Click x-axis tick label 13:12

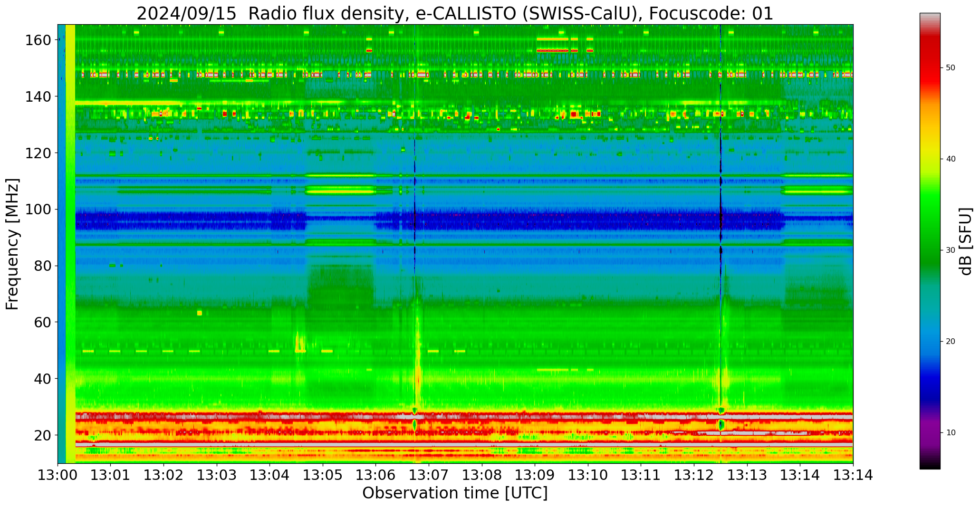click(x=694, y=475)
